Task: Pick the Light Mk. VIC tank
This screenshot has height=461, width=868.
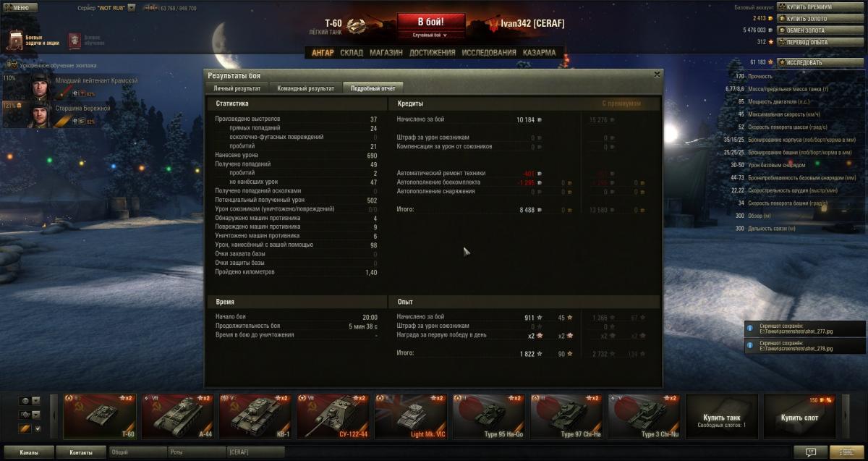Action: [411, 417]
